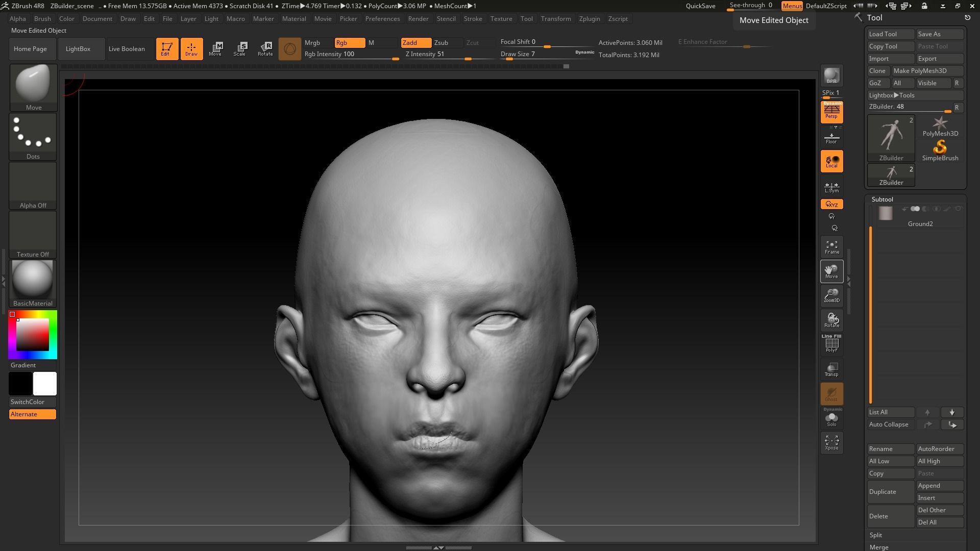Image resolution: width=980 pixels, height=551 pixels.
Task: Click the orange sphere material mode icon
Action: pyautogui.click(x=289, y=49)
